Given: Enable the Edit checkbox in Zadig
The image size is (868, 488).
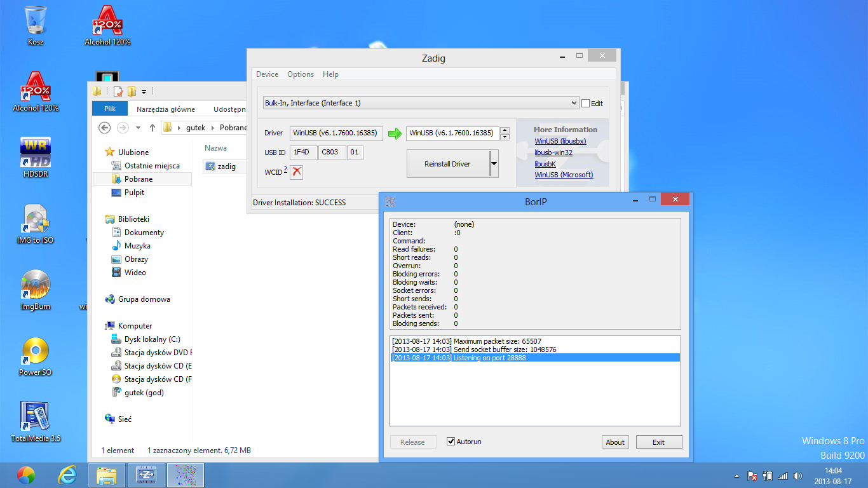Looking at the screenshot, I should (x=586, y=104).
